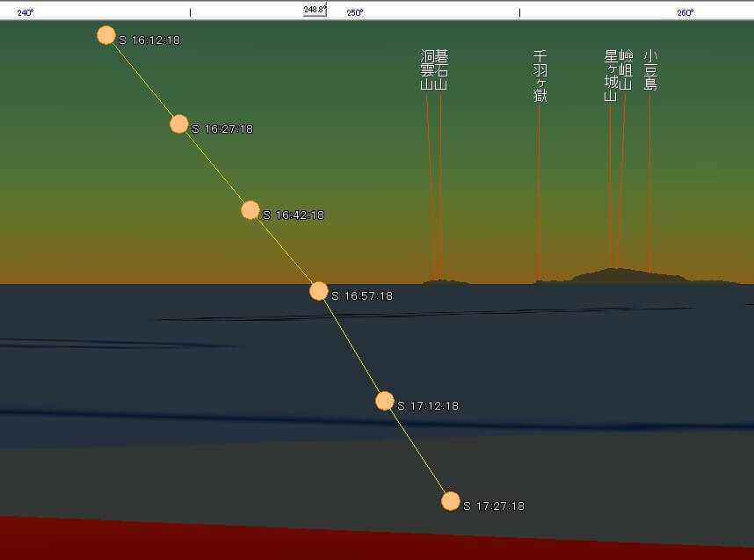Click the S 17:27:18 time label
Screen dimensions: 754x560
tap(494, 505)
